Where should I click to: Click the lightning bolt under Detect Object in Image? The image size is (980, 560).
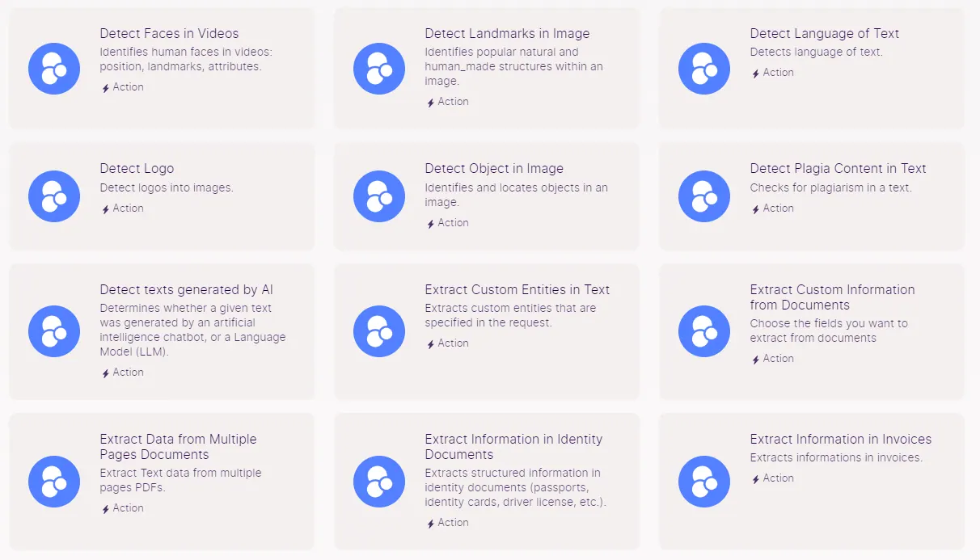click(x=430, y=224)
